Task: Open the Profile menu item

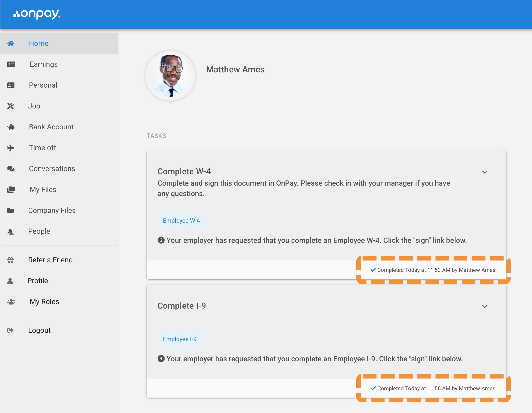Action: [x=37, y=281]
